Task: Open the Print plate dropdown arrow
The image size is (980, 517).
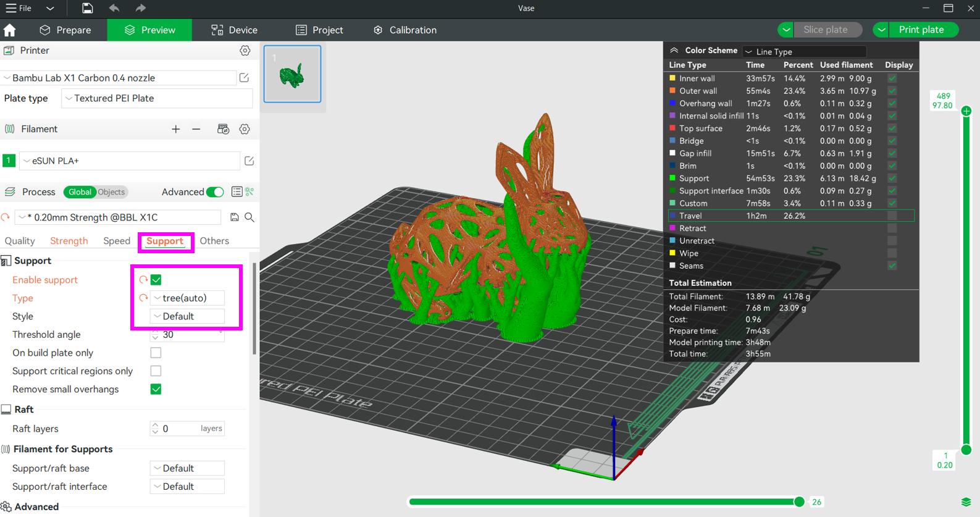Action: coord(881,30)
